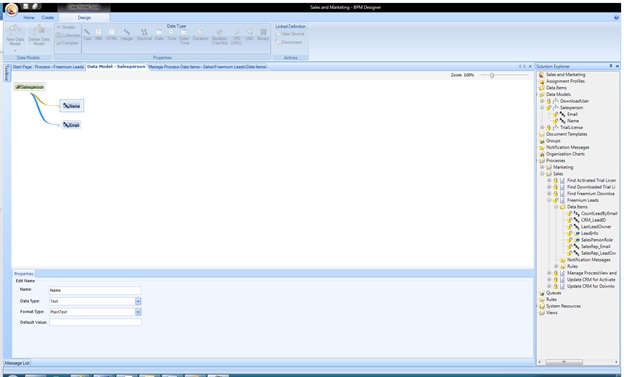The width and height of the screenshot is (624, 377).
Task: Click the Name input field in Properties
Action: click(95, 291)
